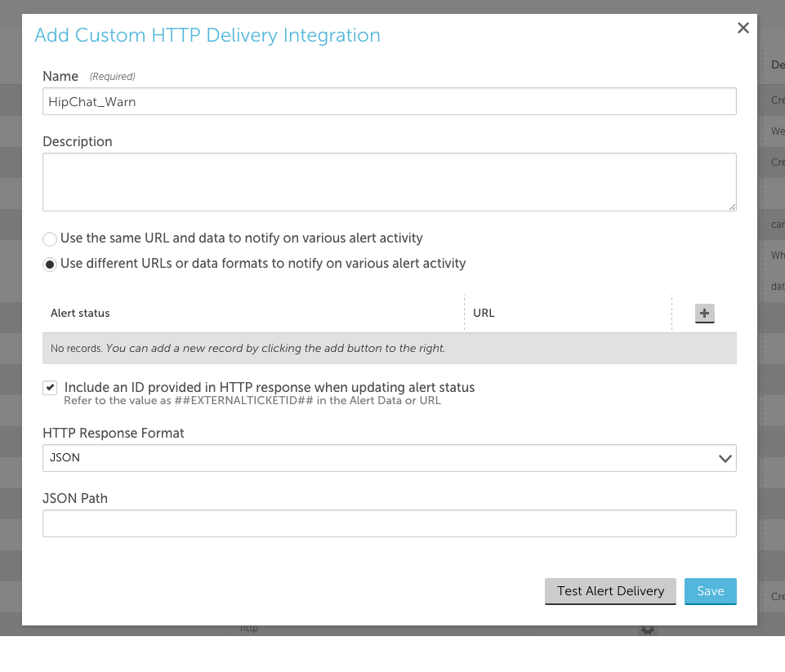Click inside the empty Description text area
The width and height of the screenshot is (785, 672).
pos(389,181)
